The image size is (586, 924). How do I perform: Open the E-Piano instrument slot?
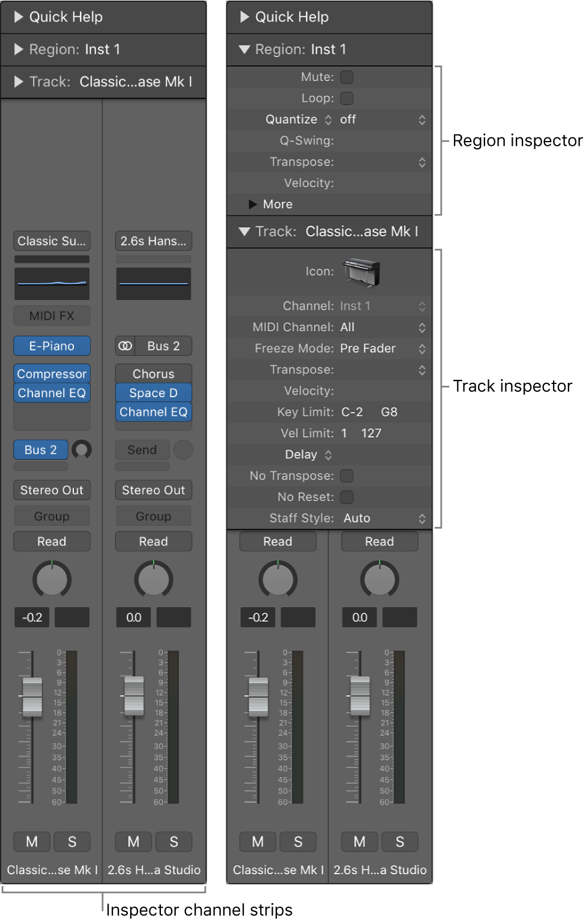[52, 346]
